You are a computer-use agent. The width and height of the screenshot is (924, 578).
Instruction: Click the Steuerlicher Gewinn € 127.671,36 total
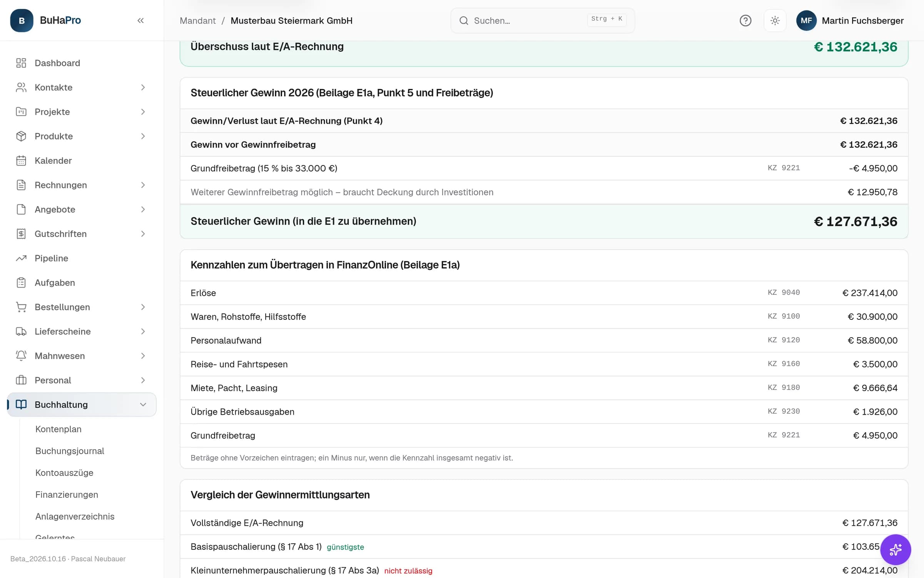click(x=855, y=221)
